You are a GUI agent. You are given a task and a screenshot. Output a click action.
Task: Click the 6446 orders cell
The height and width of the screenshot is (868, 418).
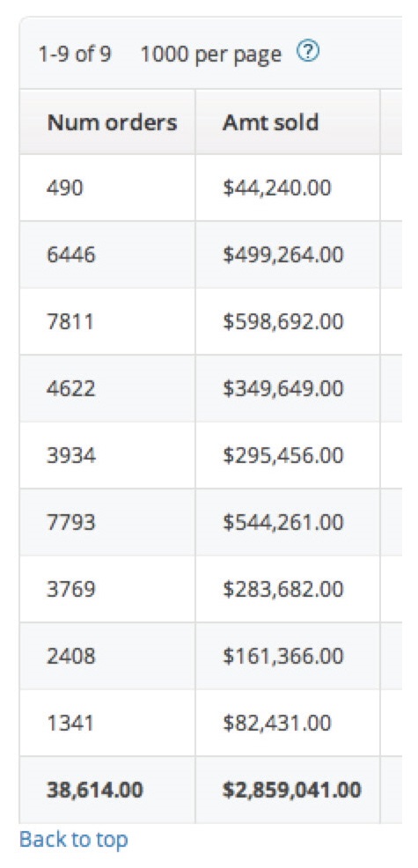(106, 254)
